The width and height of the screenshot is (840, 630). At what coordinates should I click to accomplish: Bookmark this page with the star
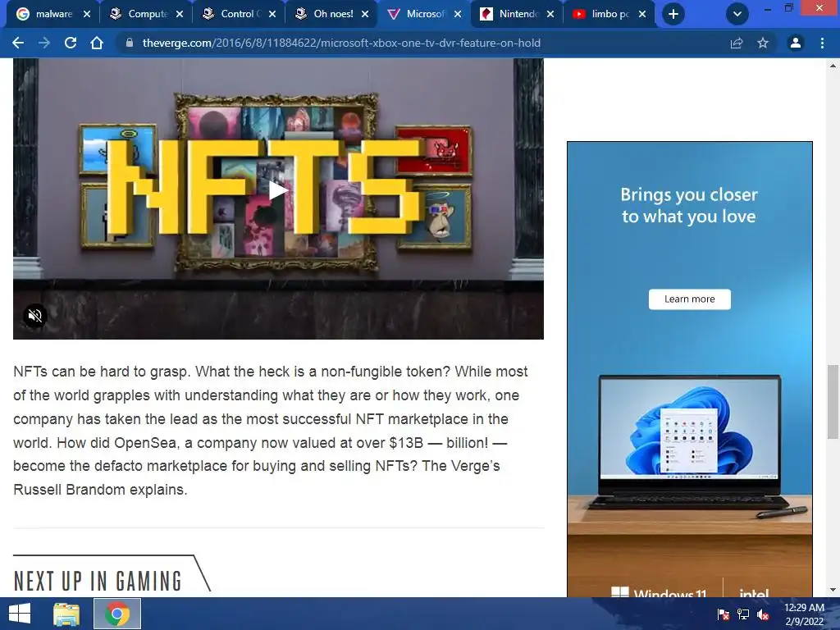[763, 43]
